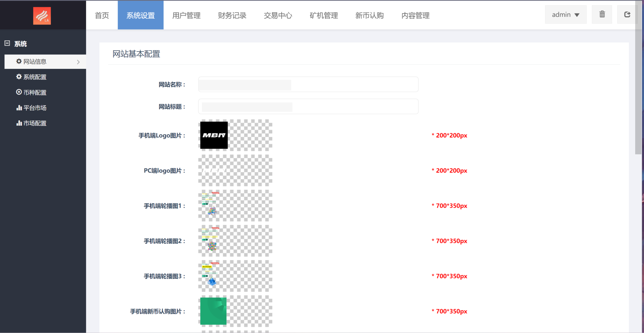Screen dimensions: 644x333
Task: Select the 系统配置 gear icon
Action: [19, 77]
